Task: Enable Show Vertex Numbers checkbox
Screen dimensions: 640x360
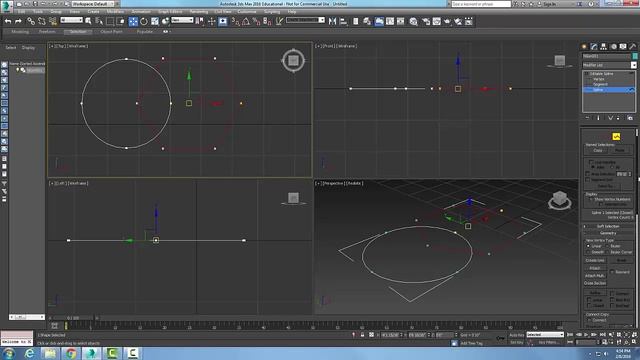Action: [x=591, y=199]
